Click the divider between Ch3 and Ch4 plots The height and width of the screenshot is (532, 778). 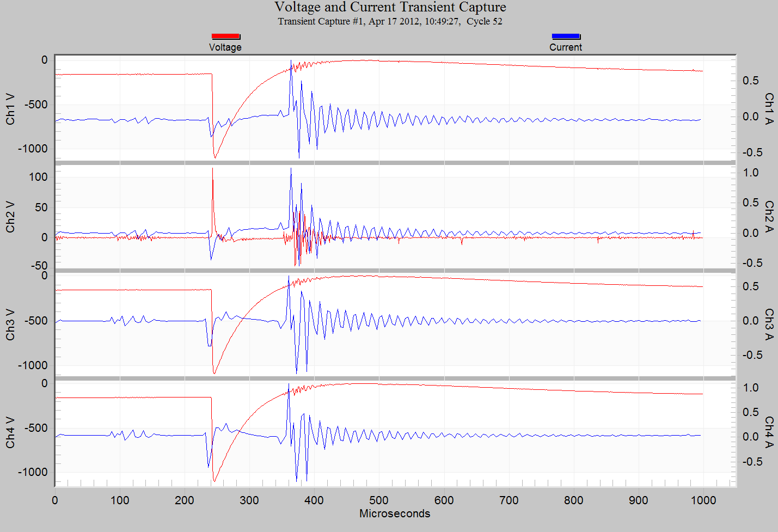(395, 378)
